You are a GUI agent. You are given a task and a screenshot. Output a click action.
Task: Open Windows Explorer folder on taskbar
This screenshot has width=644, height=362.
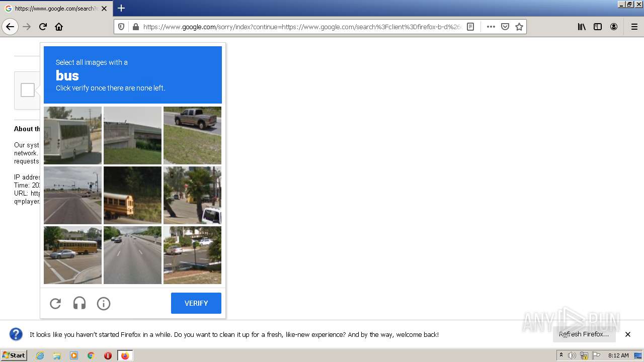coord(57,355)
